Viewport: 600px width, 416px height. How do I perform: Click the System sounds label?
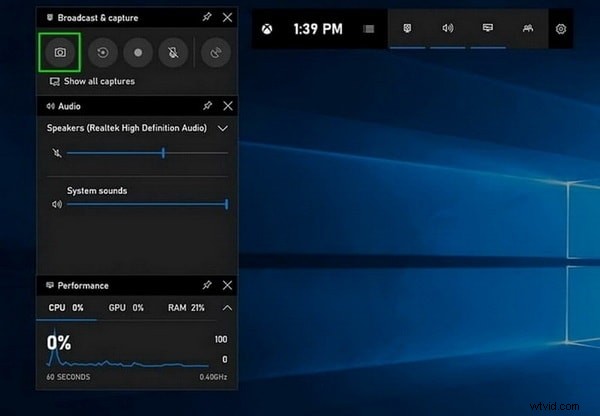pos(97,191)
